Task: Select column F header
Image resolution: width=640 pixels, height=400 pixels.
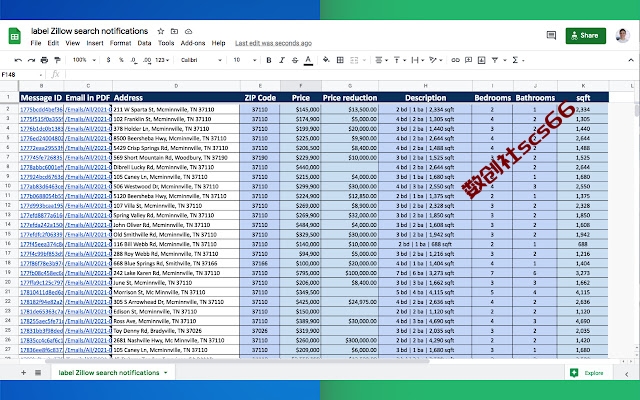Action: coord(301,86)
